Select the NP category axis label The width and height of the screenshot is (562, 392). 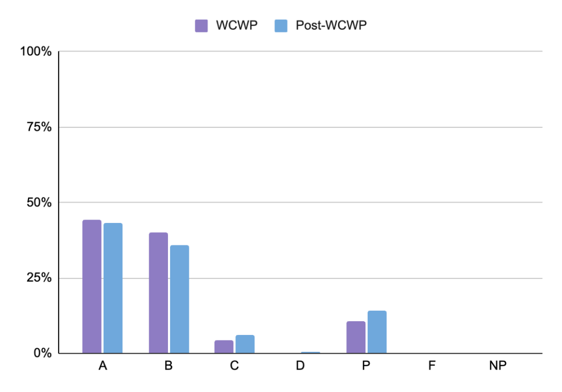pos(498,366)
